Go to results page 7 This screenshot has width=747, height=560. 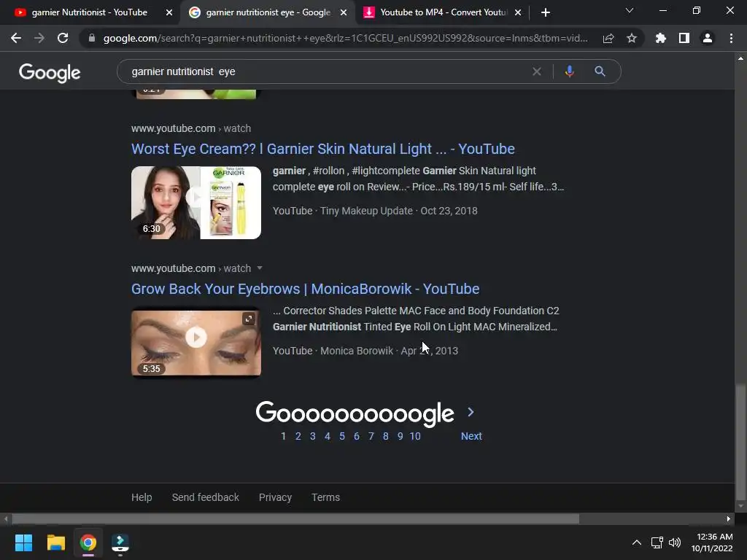(x=371, y=436)
